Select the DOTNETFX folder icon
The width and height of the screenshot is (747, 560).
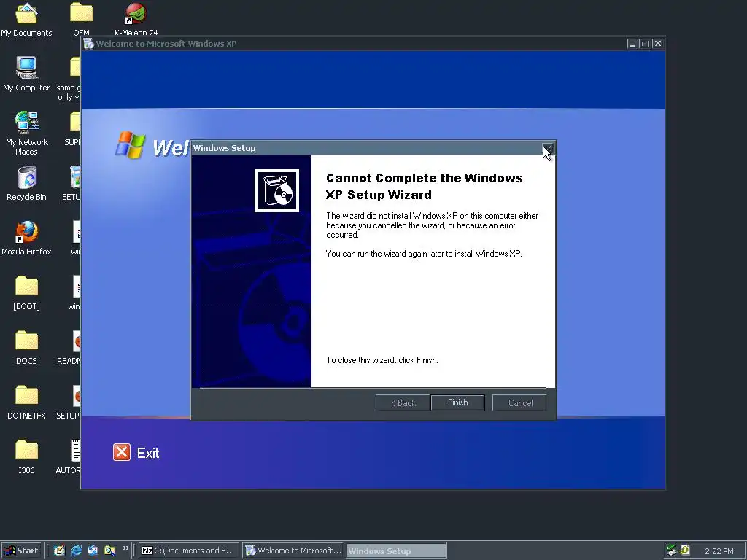click(x=26, y=402)
